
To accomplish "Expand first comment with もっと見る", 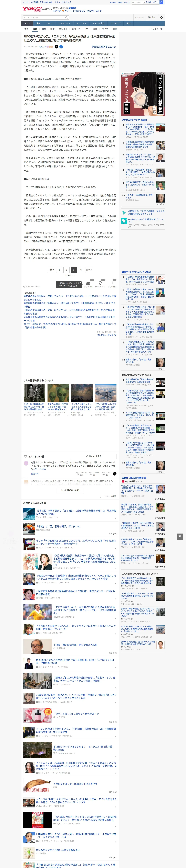I will pyautogui.click(x=41, y=469).
